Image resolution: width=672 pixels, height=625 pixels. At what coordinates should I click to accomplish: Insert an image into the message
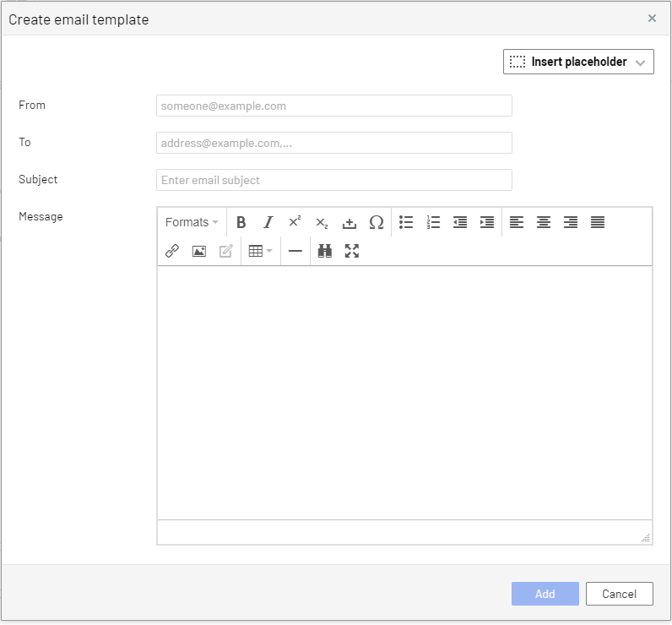[199, 251]
